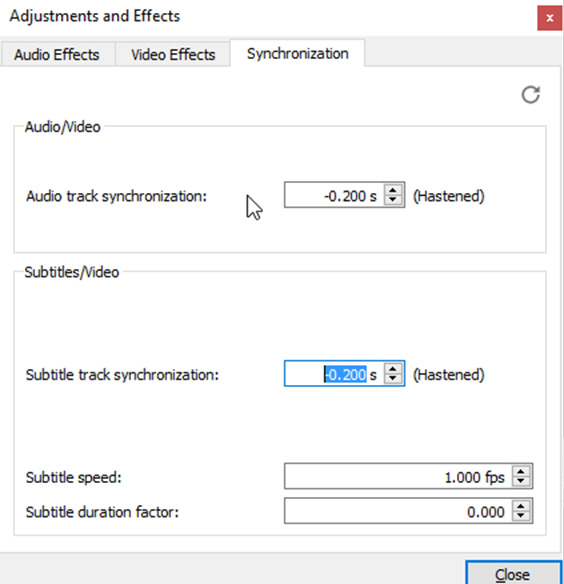564x584 pixels.
Task: Click the Audio track synchronization label
Action: pyautogui.click(x=116, y=196)
